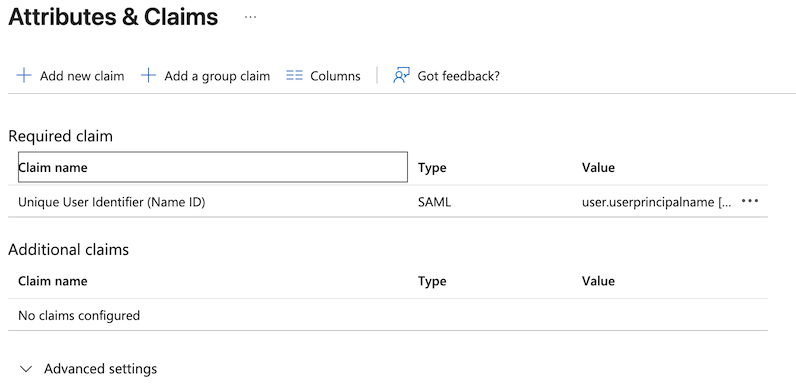Click the user.userprincipalname value cell

pos(657,202)
